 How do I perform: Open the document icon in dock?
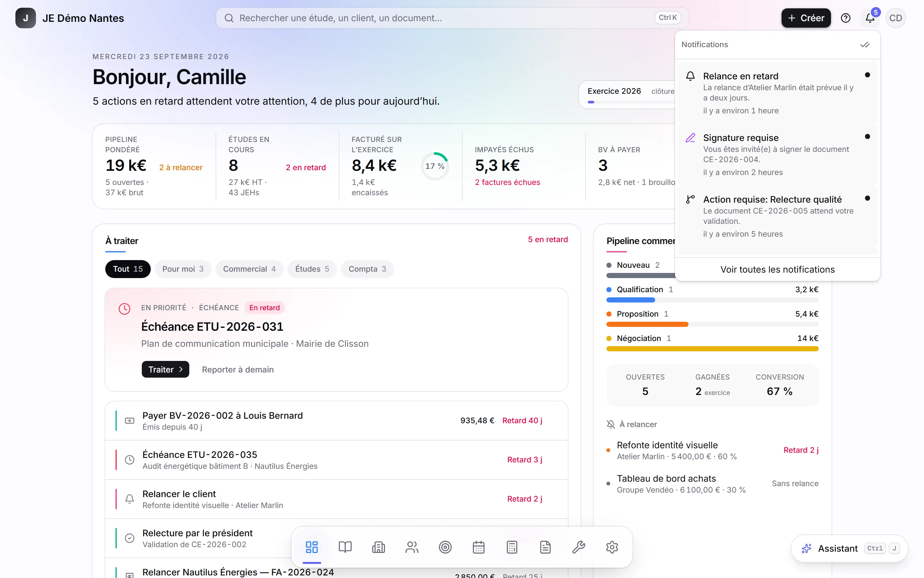coord(545,547)
